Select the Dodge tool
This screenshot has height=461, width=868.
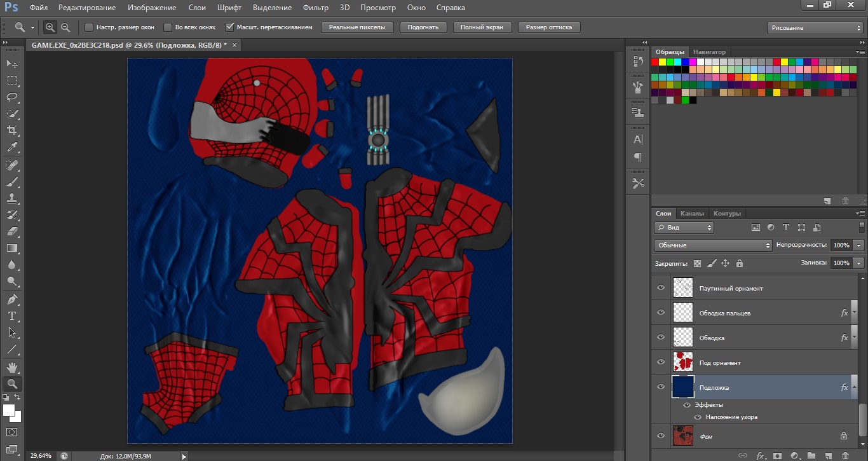(x=12, y=281)
